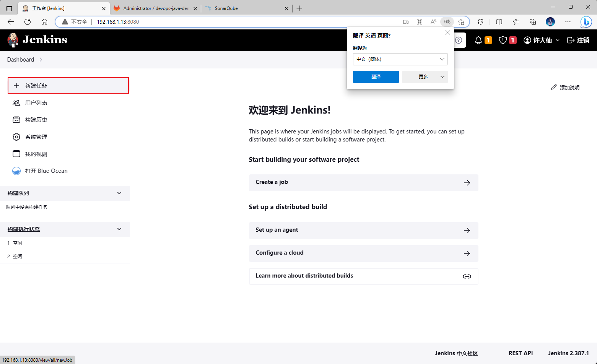Switch to the Administrator / devops-java-demo tab

tap(156, 8)
